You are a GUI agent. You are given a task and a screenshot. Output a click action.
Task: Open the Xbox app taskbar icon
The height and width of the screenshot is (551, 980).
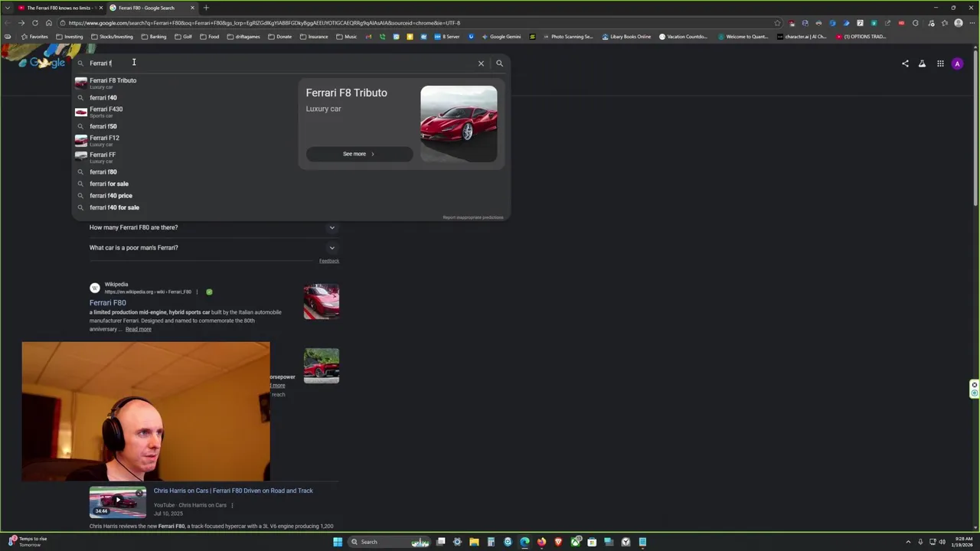[575, 542]
